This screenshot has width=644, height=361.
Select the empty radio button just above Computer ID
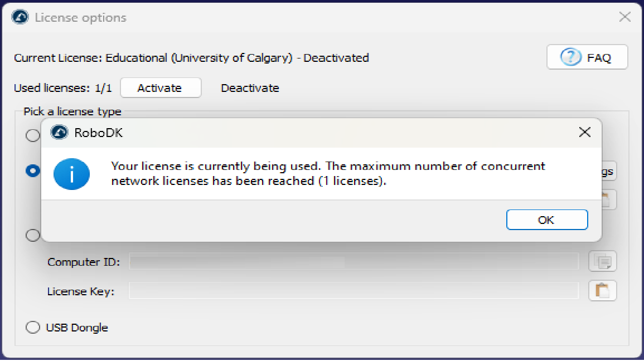[x=33, y=235]
